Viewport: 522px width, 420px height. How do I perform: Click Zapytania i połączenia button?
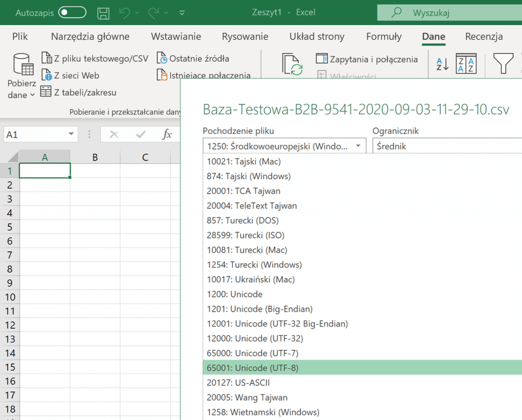coord(367,59)
